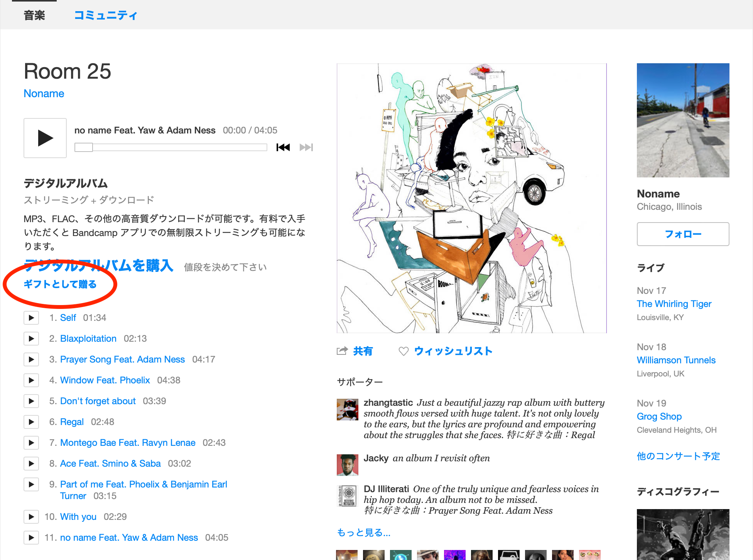Viewport: 753px width, 560px height.
Task: Skip back with the previous track icon
Action: 283,147
